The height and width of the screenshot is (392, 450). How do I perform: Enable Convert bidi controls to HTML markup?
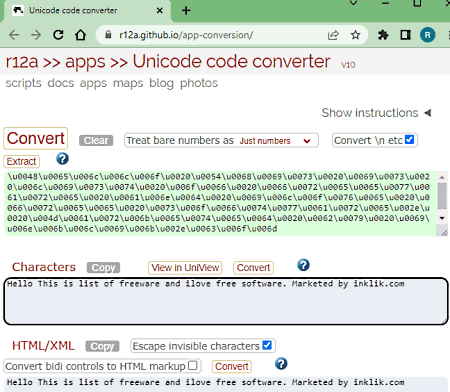[x=193, y=365]
